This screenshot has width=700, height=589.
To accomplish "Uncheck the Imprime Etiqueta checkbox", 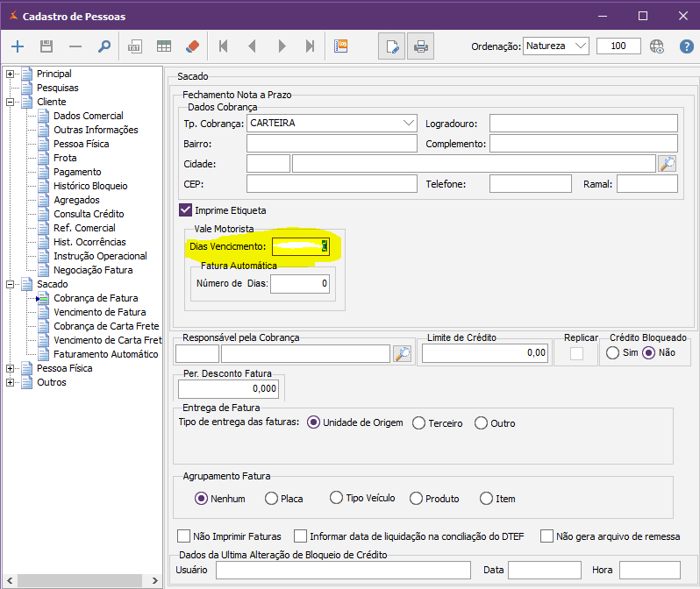I will 185,209.
